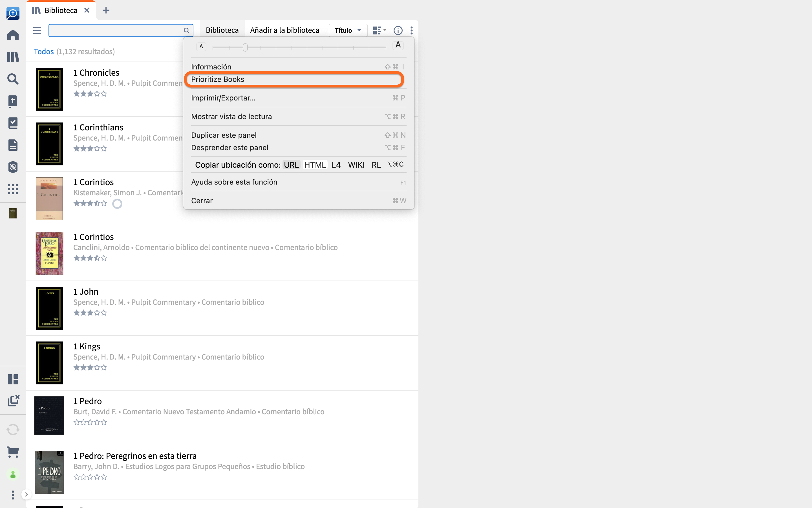
Task: Open 1 Pedro: Peregrinos en esta tierra
Action: pos(135,456)
